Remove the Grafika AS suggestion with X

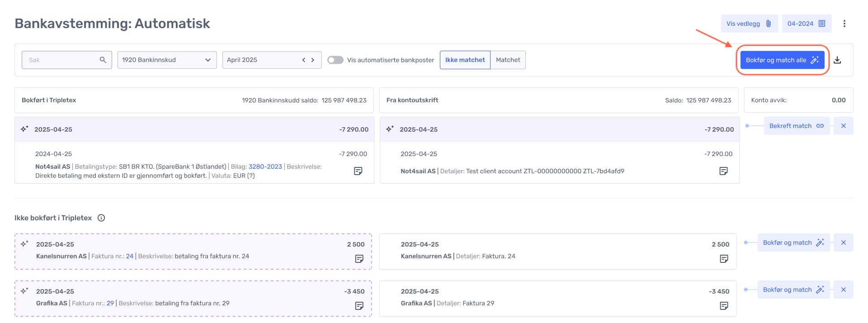coord(844,290)
